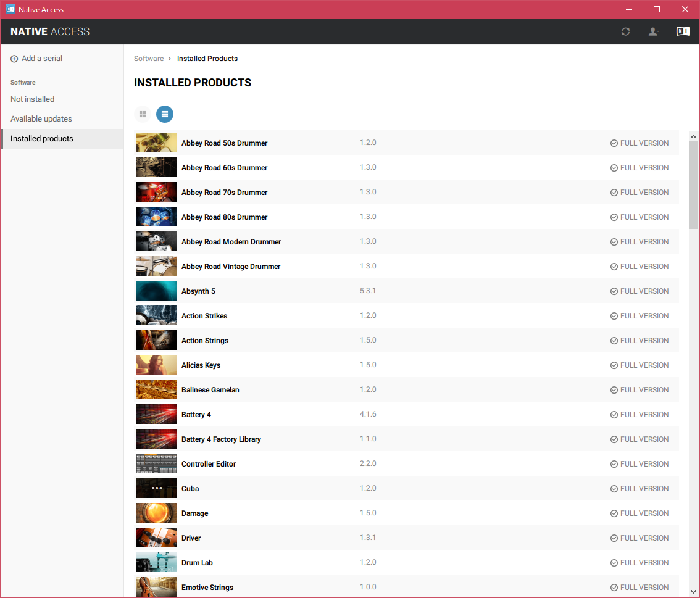Click the Action Strikes thumbnail

tap(156, 315)
